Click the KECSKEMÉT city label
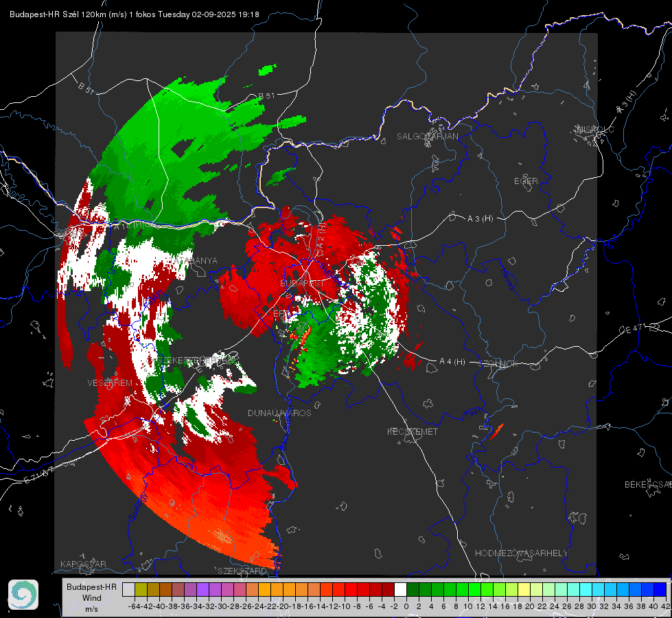This screenshot has width=672, height=618. 413,431
